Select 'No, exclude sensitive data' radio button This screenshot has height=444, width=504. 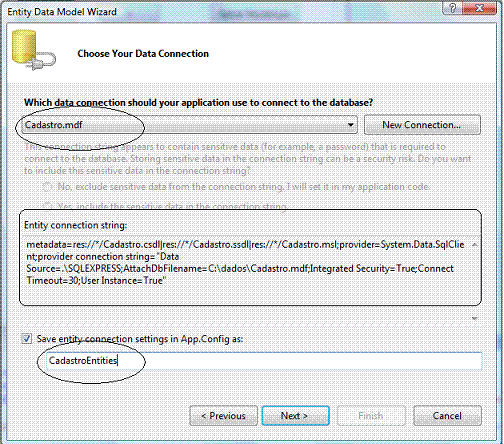pyautogui.click(x=47, y=187)
